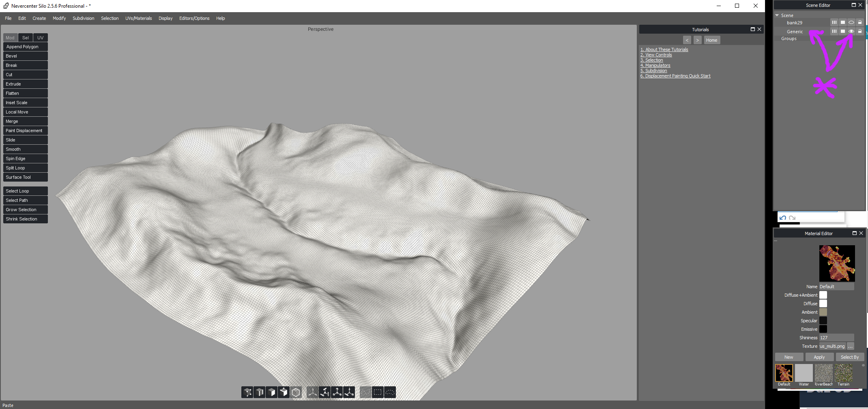This screenshot has height=409, width=868.
Task: Browse for texture file with ellipsis button
Action: click(851, 346)
